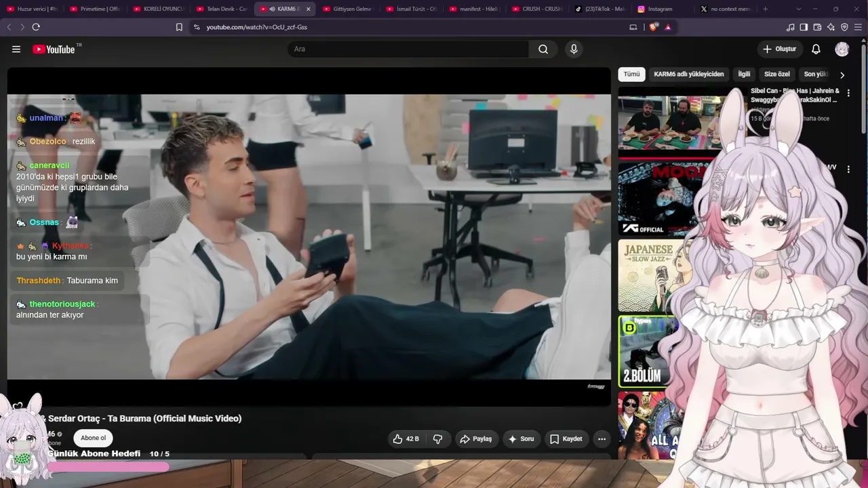Open the Brave Shields lion icon
The height and width of the screenshot is (488, 868).
click(x=654, y=27)
